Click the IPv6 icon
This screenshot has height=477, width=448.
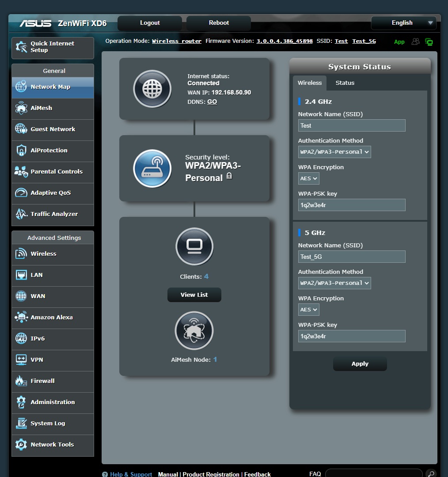point(21,338)
